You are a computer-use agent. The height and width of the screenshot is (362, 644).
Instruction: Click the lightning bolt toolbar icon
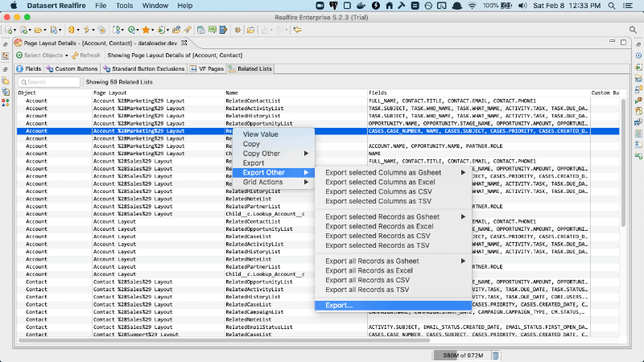(x=87, y=30)
